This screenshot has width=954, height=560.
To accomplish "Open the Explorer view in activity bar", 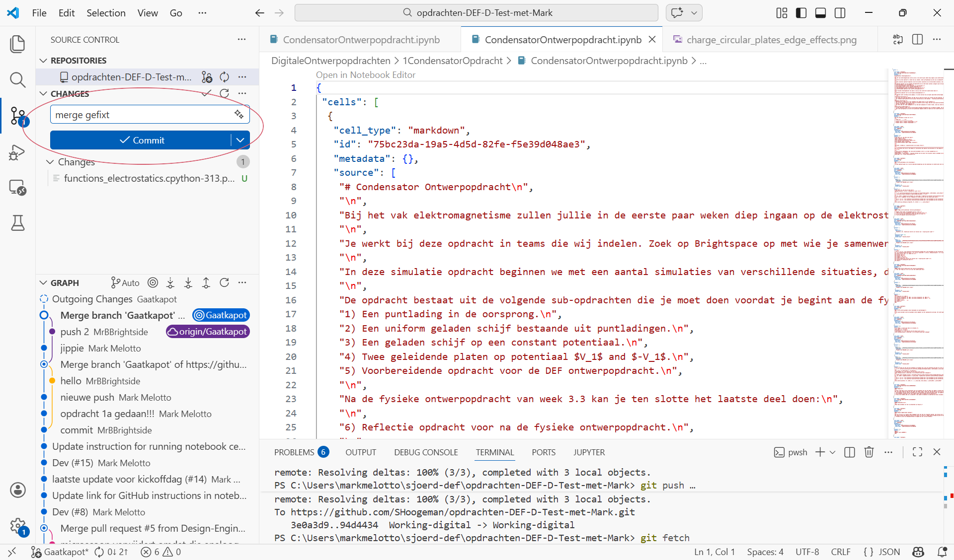I will click(17, 44).
